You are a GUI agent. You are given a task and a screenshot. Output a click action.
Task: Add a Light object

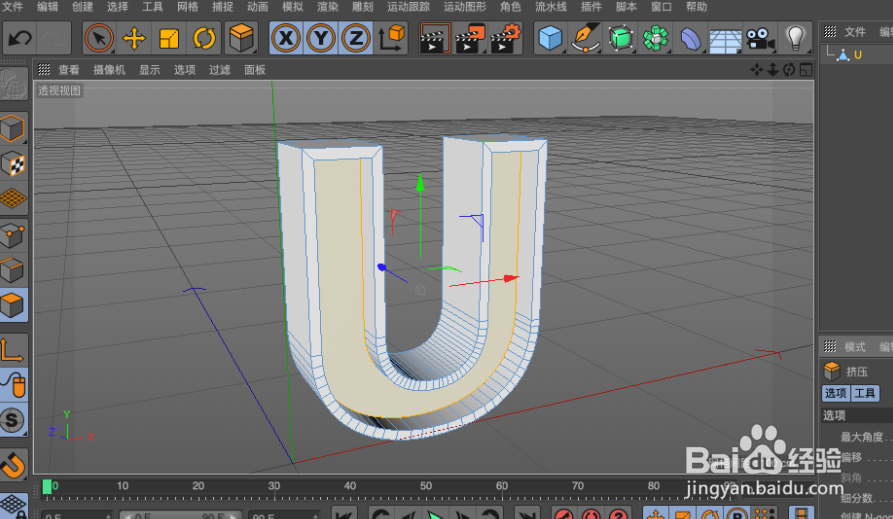(795, 39)
